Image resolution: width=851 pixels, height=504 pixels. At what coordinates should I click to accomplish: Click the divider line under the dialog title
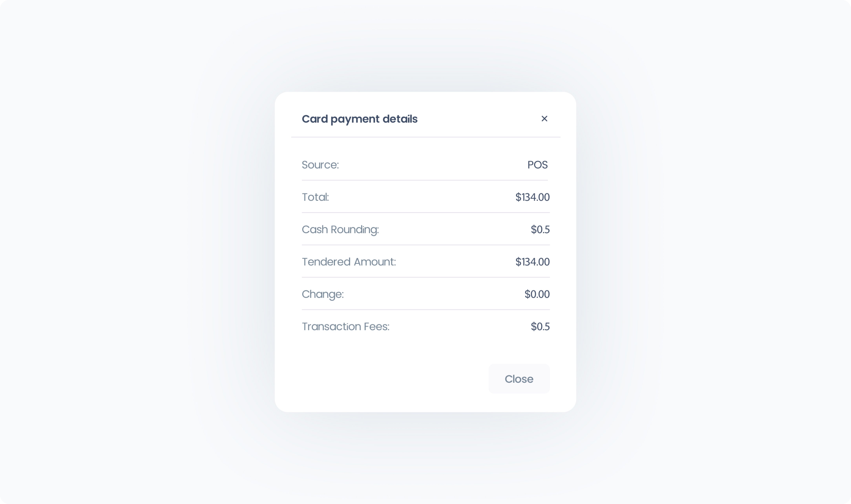click(425, 137)
